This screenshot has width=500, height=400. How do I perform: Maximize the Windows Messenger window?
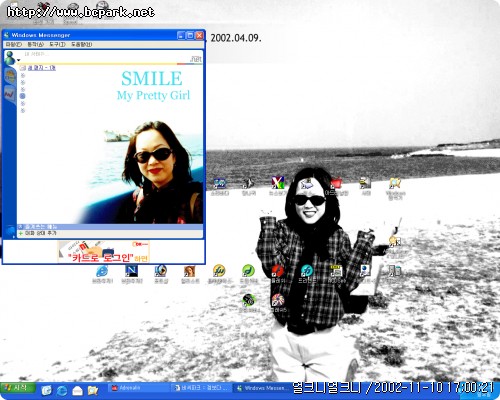click(190, 35)
